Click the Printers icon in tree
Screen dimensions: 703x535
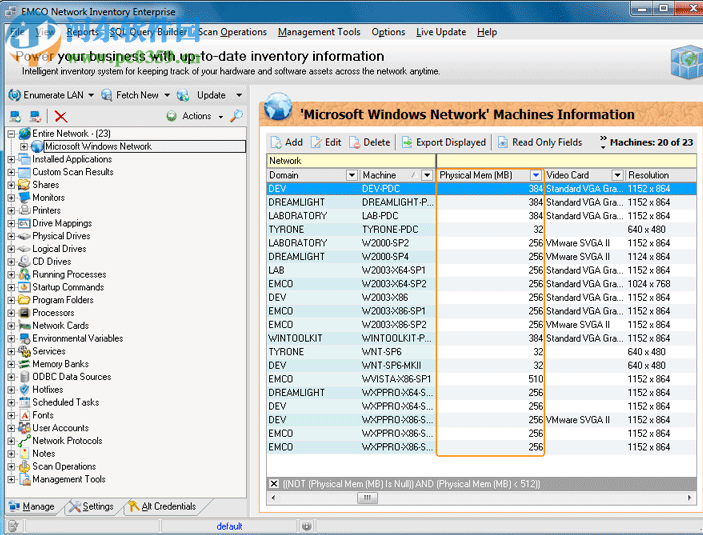[x=24, y=210]
